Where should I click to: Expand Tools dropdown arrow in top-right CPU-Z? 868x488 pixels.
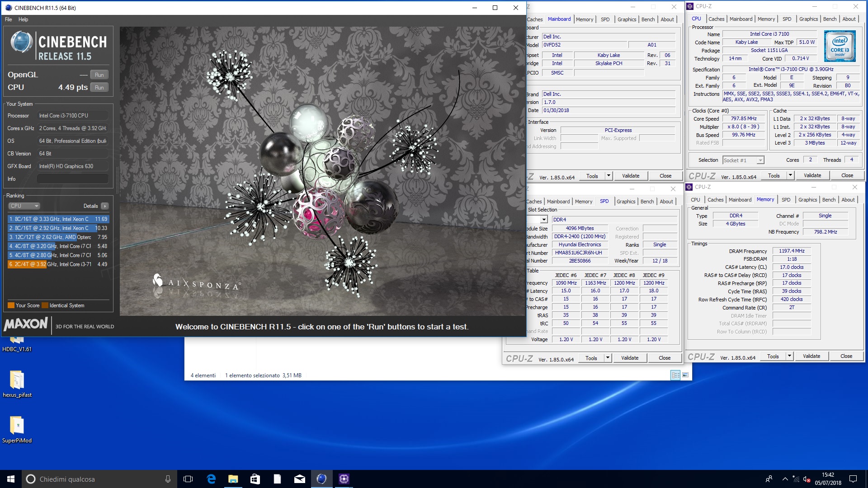pyautogui.click(x=790, y=176)
